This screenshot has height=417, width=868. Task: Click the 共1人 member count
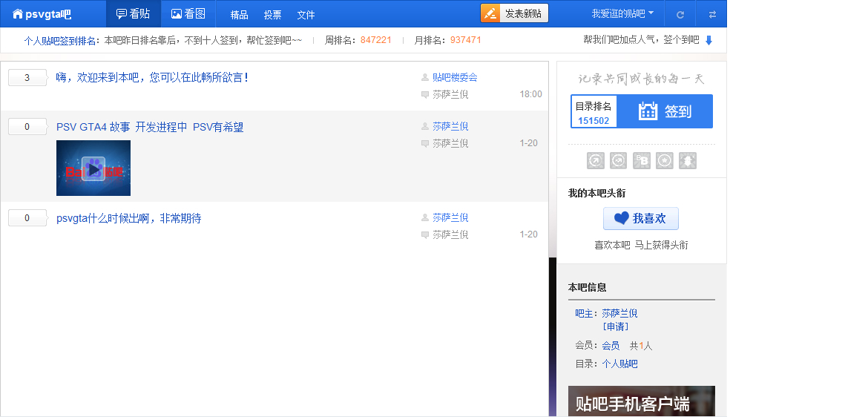tap(641, 346)
